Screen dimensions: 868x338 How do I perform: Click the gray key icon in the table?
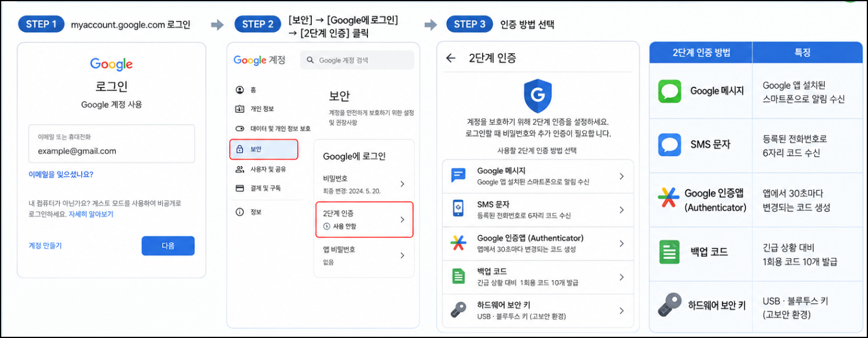coord(669,305)
